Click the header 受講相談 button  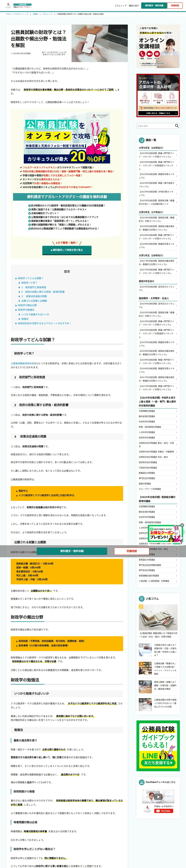pyautogui.click(x=175, y=6)
